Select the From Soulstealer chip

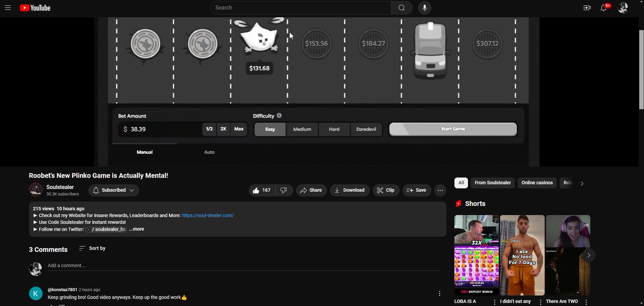(x=493, y=183)
